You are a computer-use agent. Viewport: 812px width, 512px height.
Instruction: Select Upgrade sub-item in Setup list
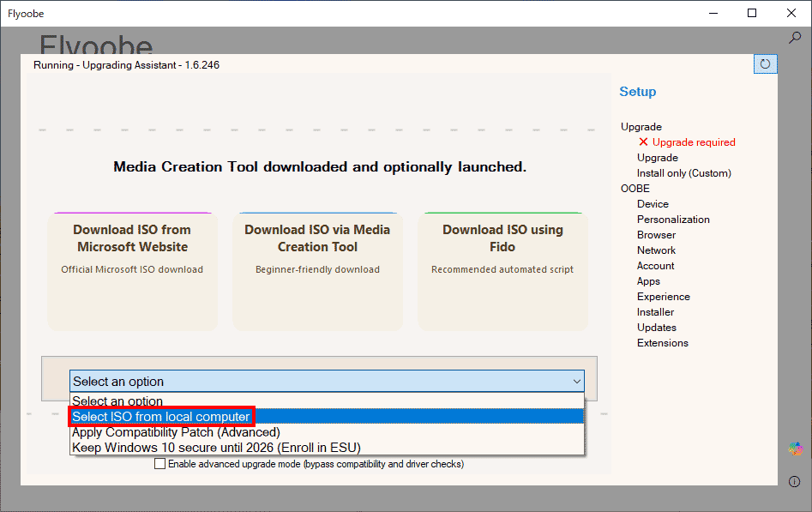tap(657, 158)
